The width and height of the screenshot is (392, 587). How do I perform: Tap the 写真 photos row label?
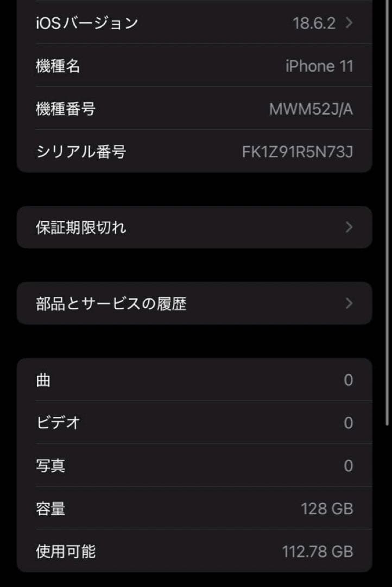tap(50, 466)
